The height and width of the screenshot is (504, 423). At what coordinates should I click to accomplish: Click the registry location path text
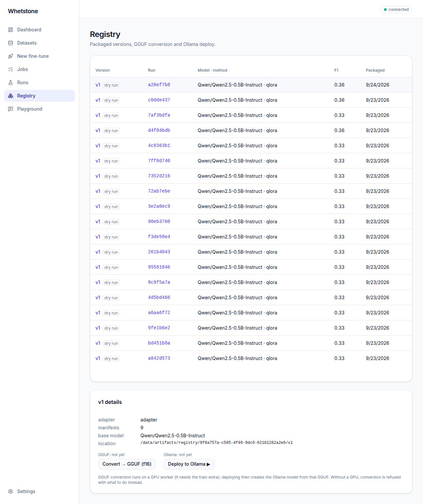point(216,443)
